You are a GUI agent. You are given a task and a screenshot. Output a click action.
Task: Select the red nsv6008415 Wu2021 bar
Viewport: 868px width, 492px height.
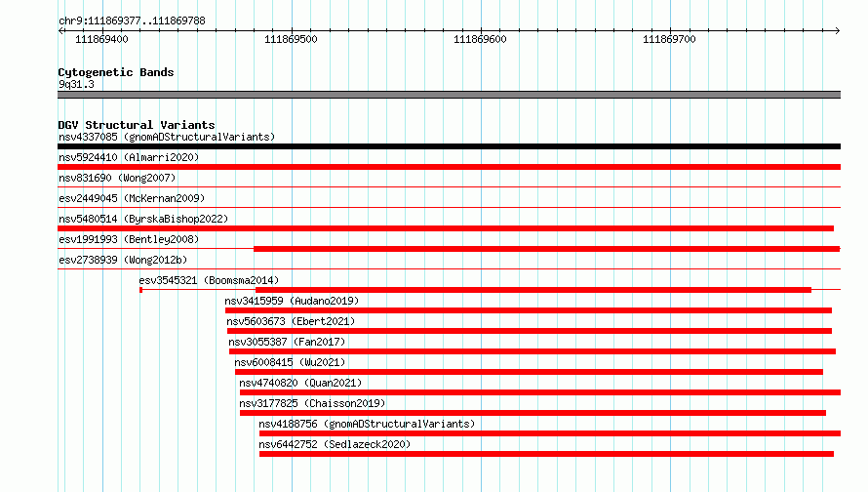click(x=529, y=372)
